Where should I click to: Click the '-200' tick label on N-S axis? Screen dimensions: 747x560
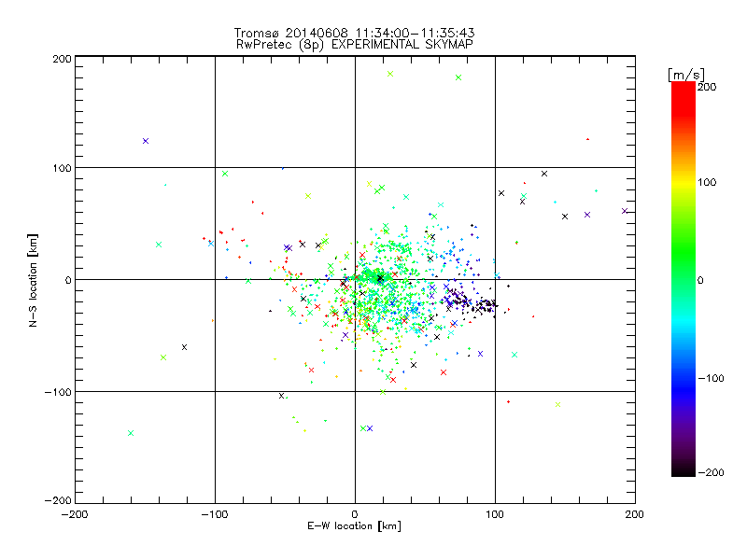[58, 500]
